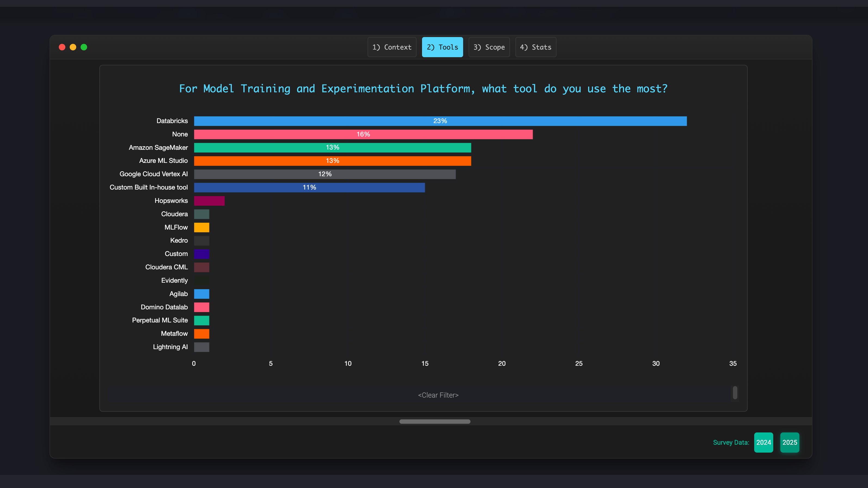The width and height of the screenshot is (868, 488).
Task: Click the vertical scrollbar thumb in chart
Action: pyautogui.click(x=735, y=393)
